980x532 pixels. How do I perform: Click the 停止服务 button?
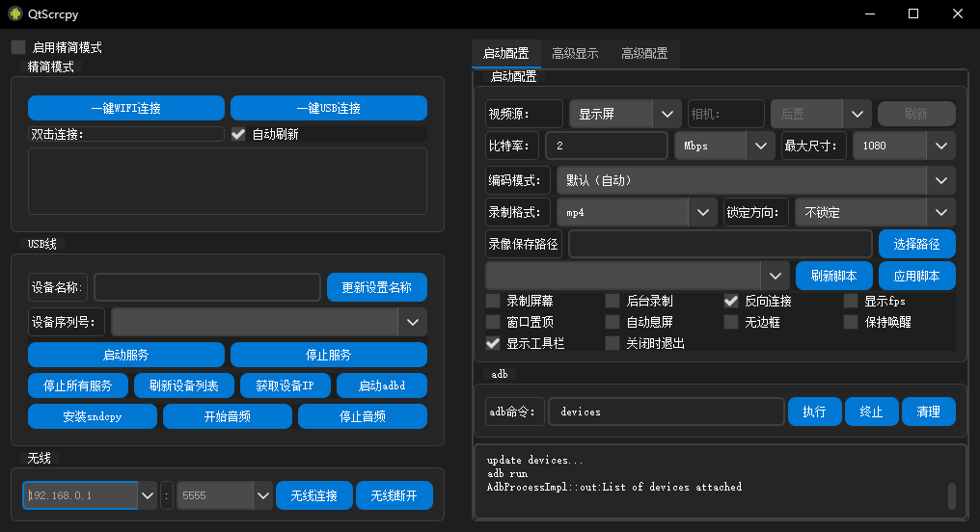[329, 356]
